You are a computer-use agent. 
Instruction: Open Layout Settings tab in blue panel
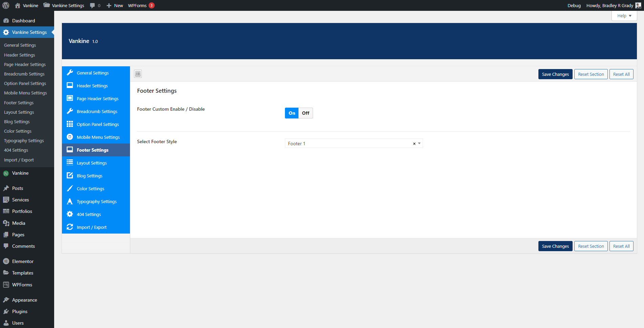point(92,163)
